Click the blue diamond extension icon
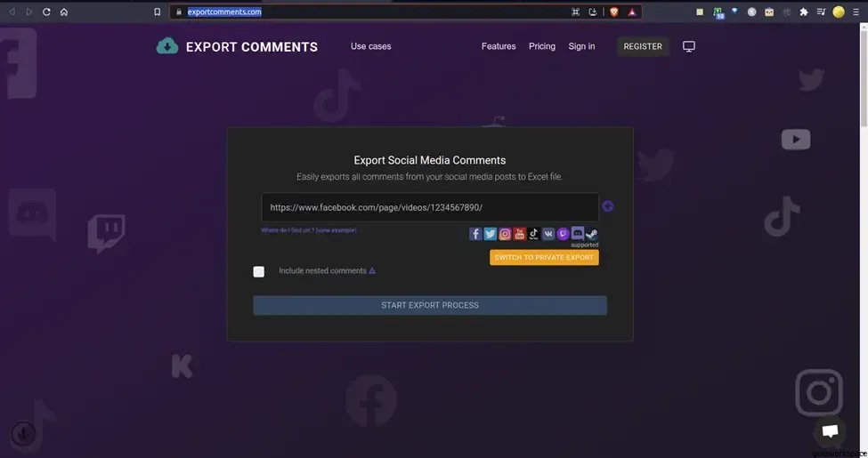Screen dimensions: 868x458 tap(734, 11)
